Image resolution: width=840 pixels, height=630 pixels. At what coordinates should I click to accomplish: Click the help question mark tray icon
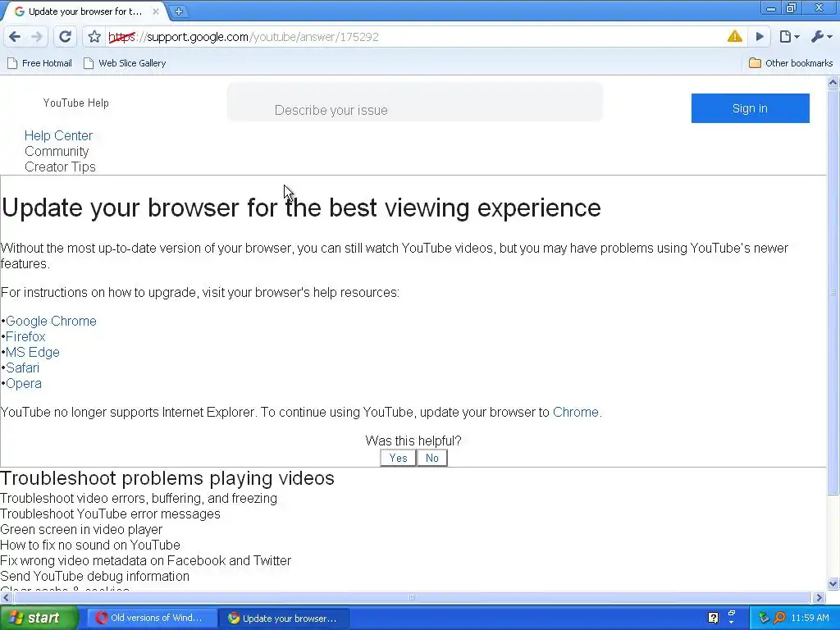(x=713, y=618)
